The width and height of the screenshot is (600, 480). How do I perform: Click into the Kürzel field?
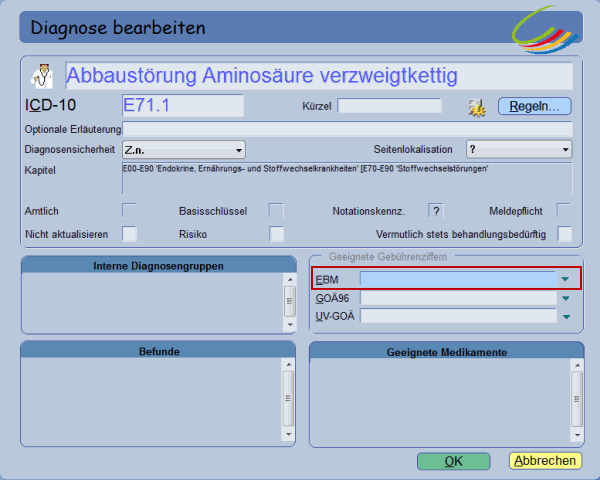pos(390,106)
